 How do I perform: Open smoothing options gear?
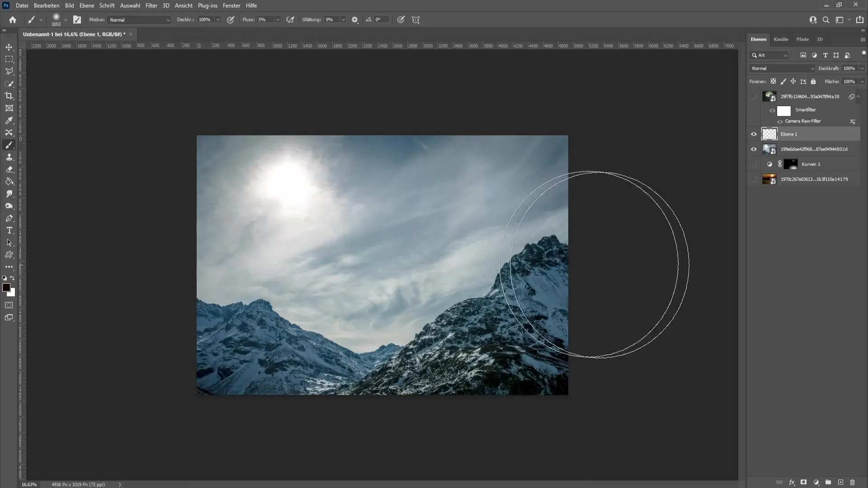coord(355,20)
